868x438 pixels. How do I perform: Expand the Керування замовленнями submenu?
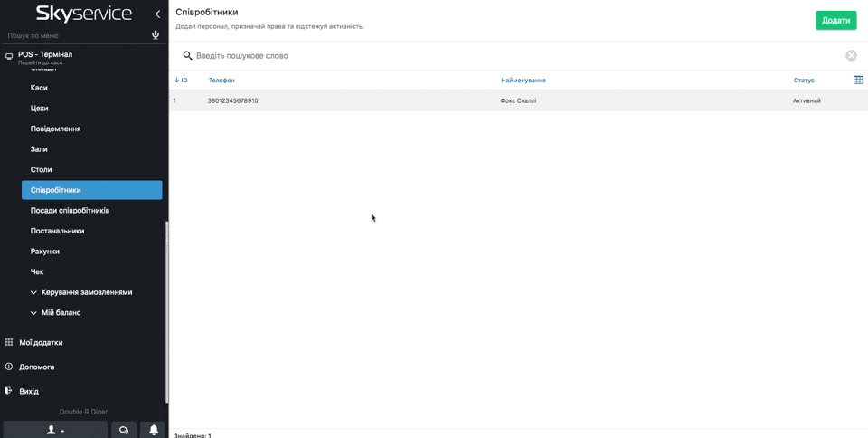tap(86, 292)
